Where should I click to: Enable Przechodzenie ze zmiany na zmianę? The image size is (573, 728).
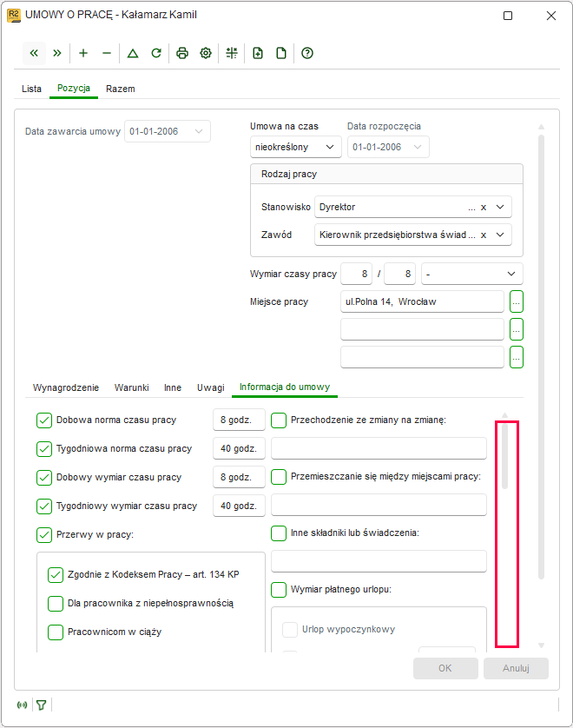[x=279, y=420]
